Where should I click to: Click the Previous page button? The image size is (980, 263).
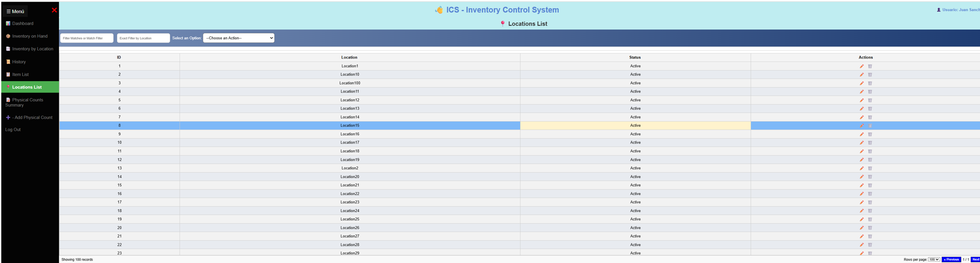[x=951, y=260]
